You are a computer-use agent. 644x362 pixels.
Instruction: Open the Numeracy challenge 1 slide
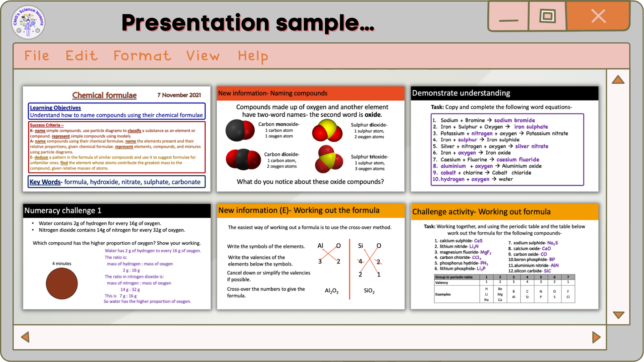116,256
